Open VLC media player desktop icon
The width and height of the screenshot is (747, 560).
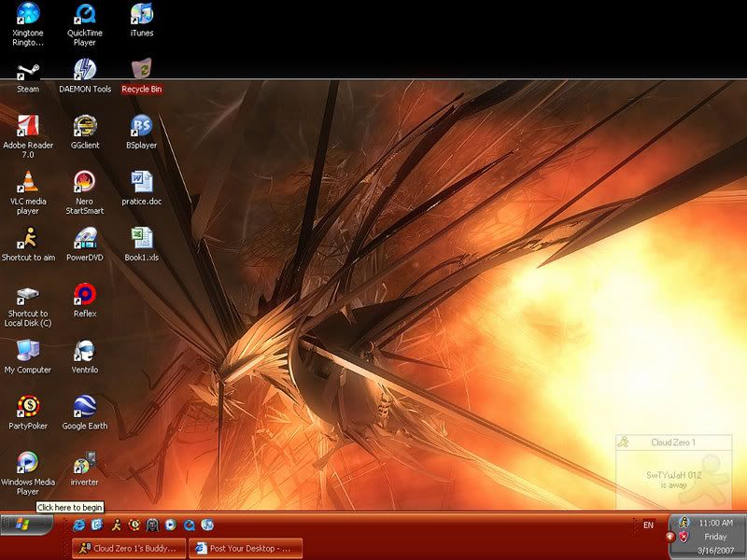coord(28,192)
